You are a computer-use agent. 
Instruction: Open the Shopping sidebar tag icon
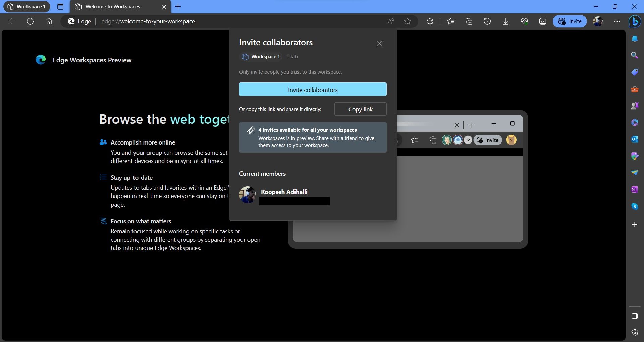[634, 72]
